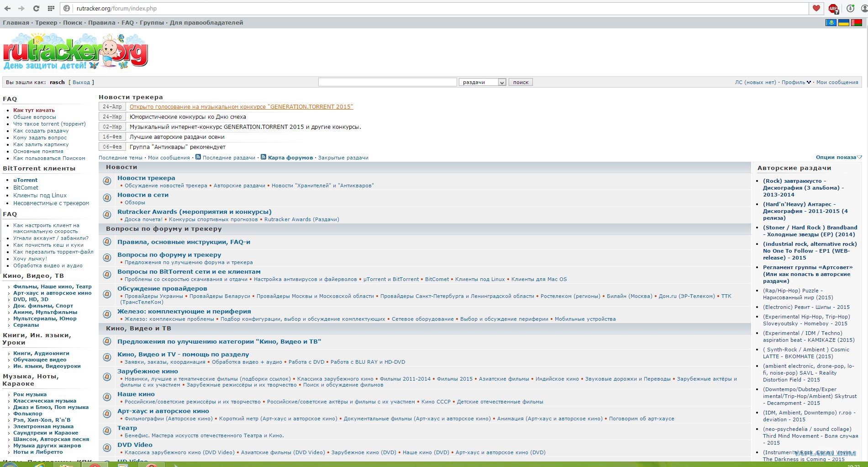Click the rutracker.org logo
Image resolution: width=868 pixels, height=467 pixels.
pos(76,51)
